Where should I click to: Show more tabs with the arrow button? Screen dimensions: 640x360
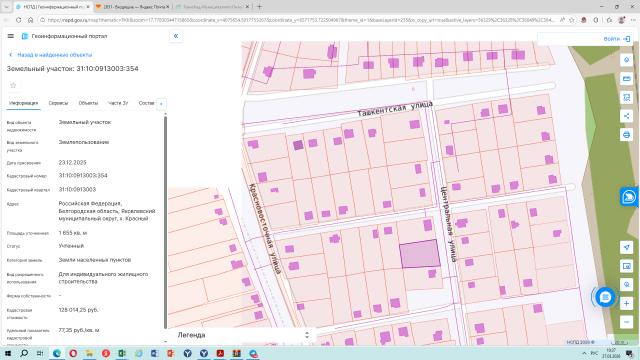pyautogui.click(x=161, y=104)
